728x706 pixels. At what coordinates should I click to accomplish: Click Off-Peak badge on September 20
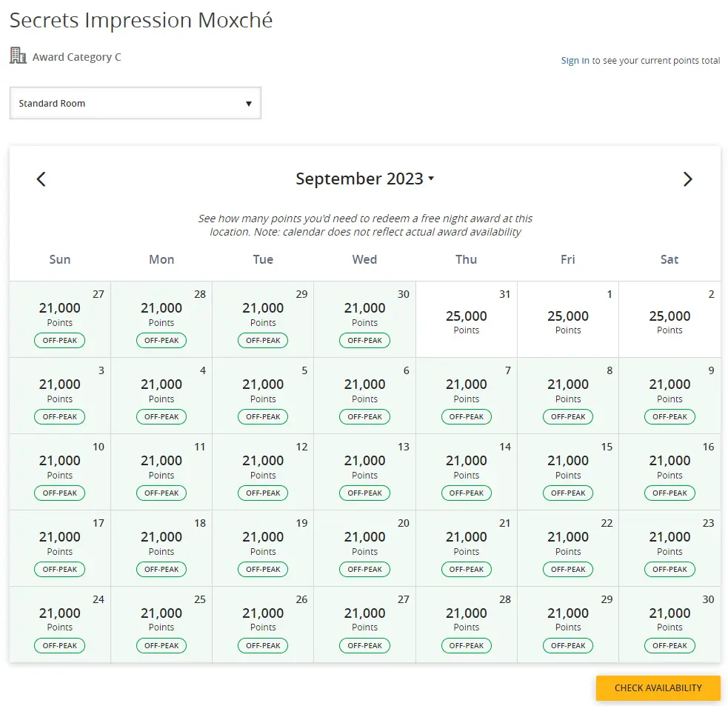click(364, 570)
